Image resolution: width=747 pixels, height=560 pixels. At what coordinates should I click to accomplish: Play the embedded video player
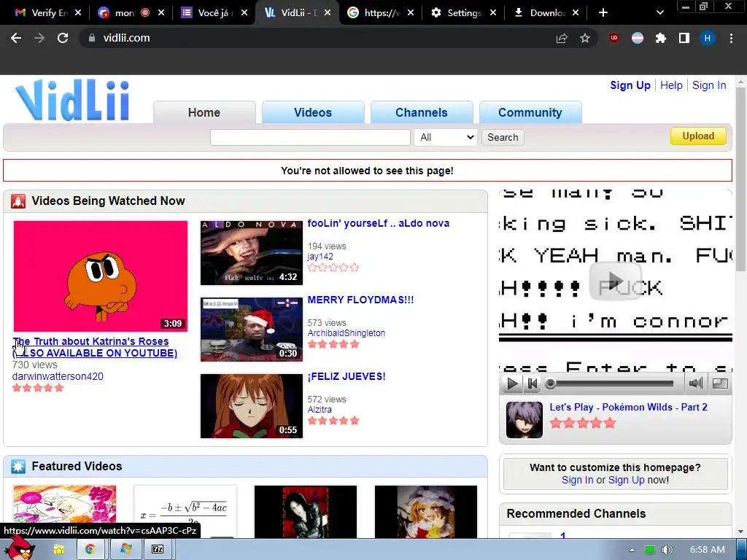pos(512,384)
